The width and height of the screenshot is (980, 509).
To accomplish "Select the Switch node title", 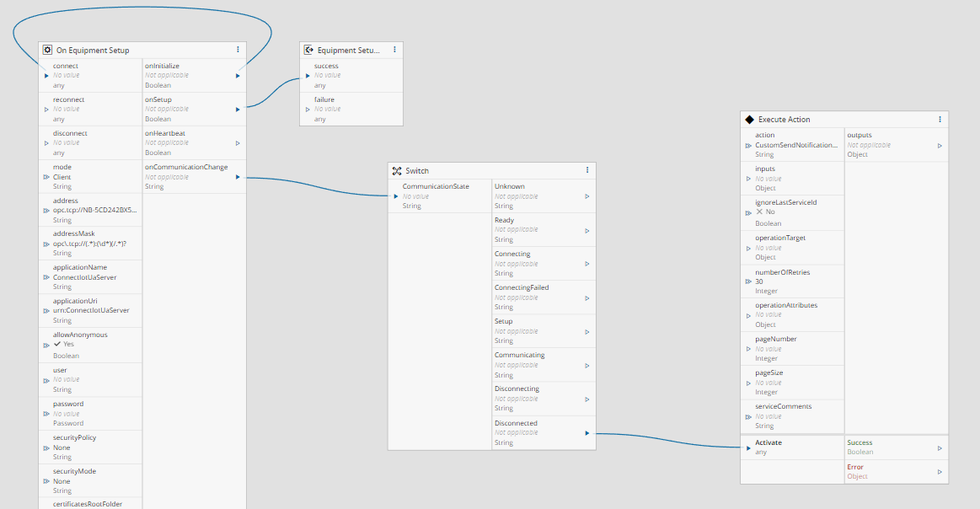I will 417,171.
